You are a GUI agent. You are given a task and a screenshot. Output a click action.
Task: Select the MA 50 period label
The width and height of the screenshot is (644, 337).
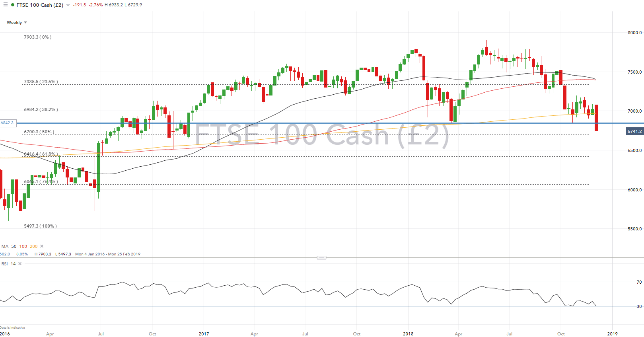click(x=14, y=246)
